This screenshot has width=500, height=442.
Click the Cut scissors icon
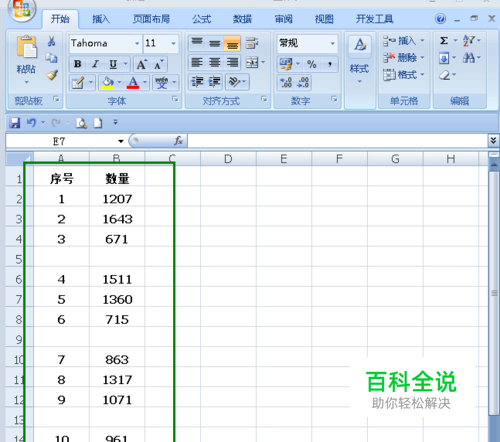tap(51, 41)
